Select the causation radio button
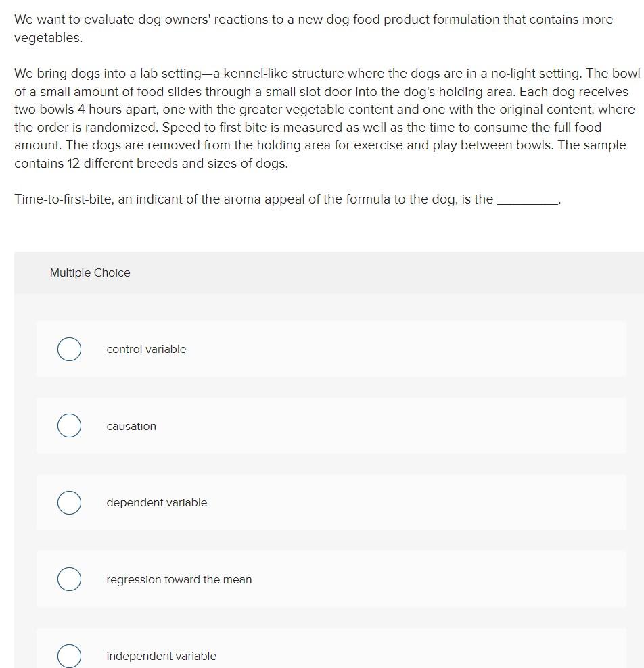 pos(69,425)
